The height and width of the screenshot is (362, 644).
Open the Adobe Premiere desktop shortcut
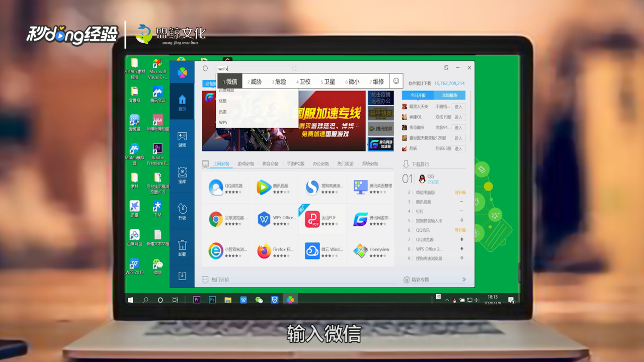(157, 154)
